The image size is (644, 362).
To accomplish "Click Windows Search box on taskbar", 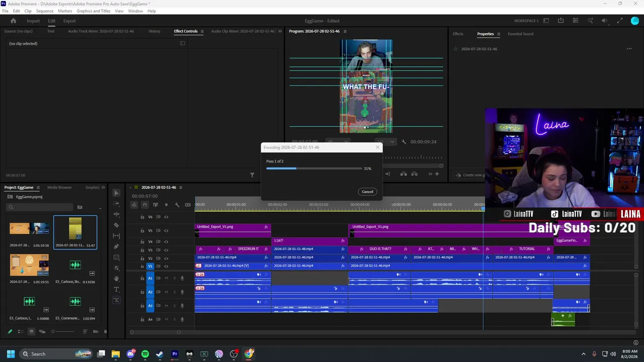I will click(55, 354).
